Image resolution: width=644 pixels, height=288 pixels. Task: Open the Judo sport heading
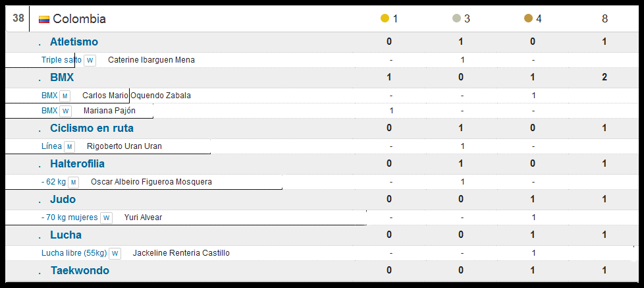click(63, 199)
